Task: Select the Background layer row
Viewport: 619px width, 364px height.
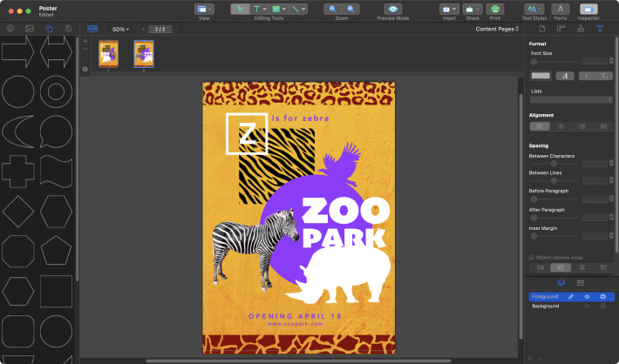Action: (571, 306)
